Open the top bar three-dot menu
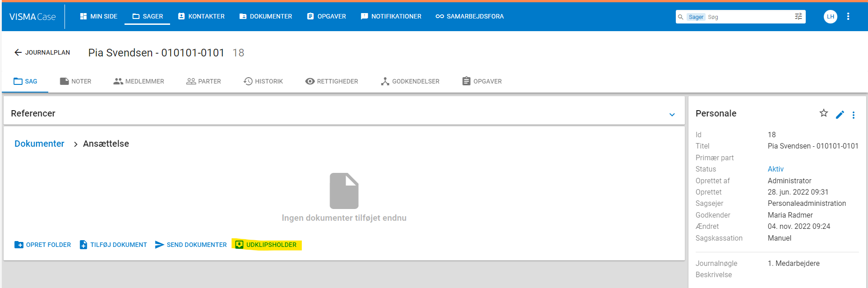The width and height of the screenshot is (868, 288). 848,16
